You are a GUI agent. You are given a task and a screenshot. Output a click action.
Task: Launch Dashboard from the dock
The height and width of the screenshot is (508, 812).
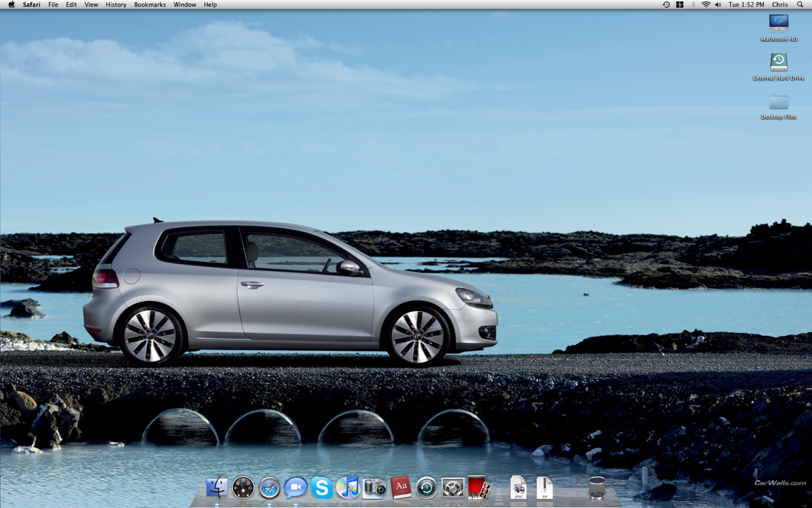(x=243, y=488)
